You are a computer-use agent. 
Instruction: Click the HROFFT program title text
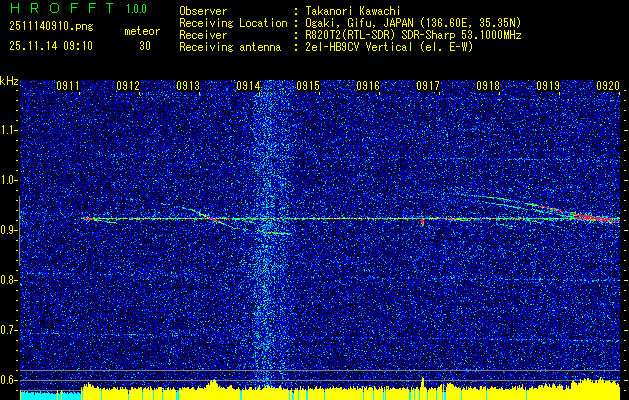(62, 8)
